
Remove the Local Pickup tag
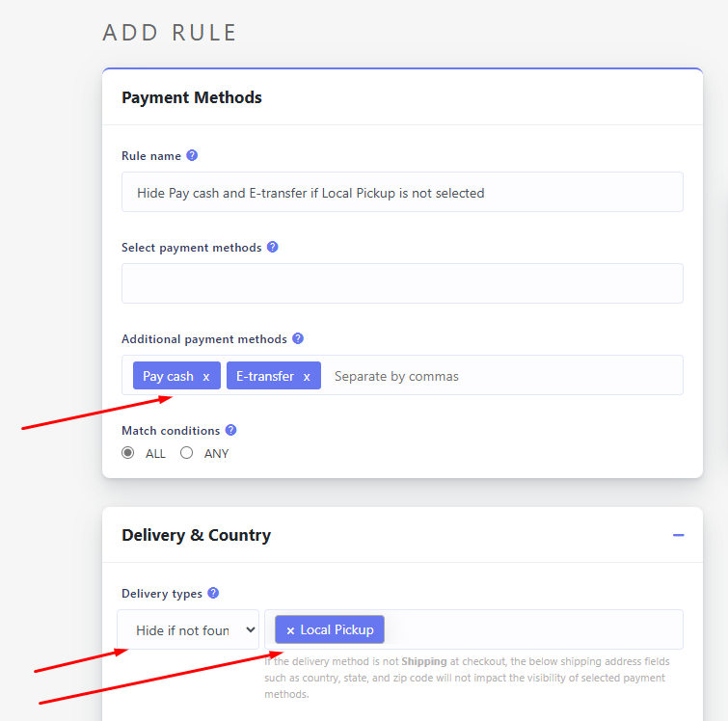290,630
